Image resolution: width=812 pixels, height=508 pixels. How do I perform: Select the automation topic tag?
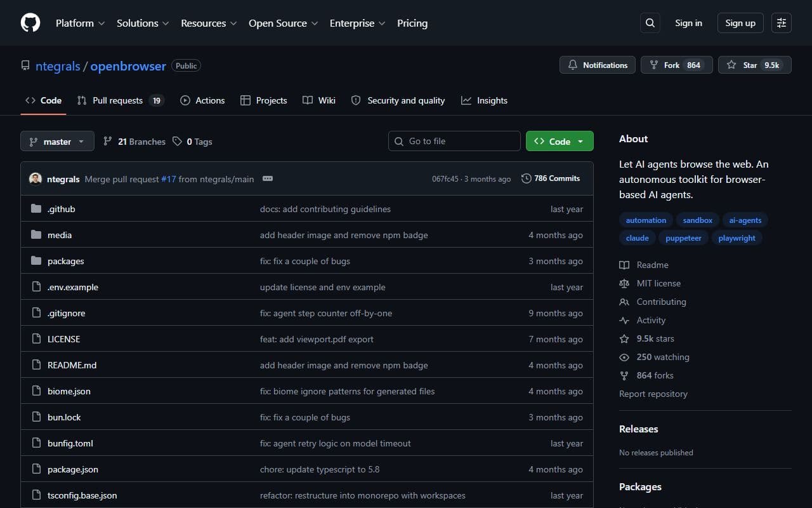point(646,220)
